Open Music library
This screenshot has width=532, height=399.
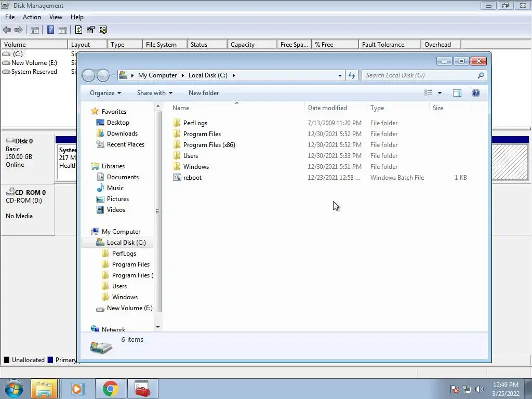(115, 188)
